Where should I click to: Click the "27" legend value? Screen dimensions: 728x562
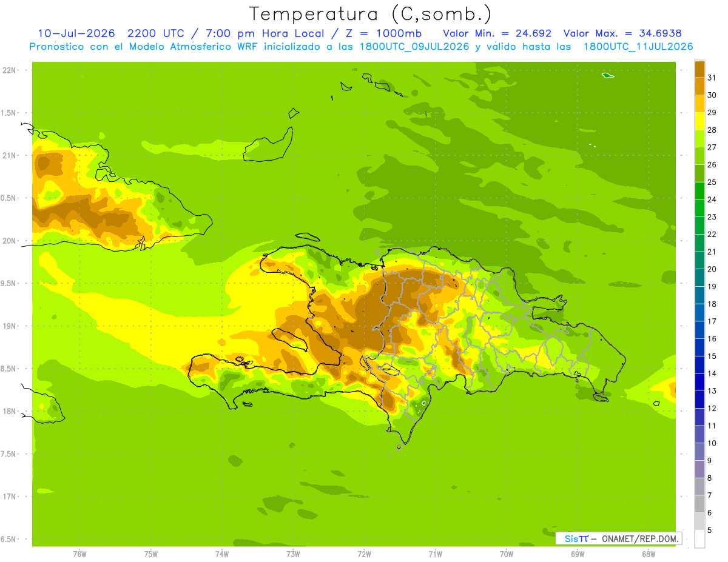point(712,147)
